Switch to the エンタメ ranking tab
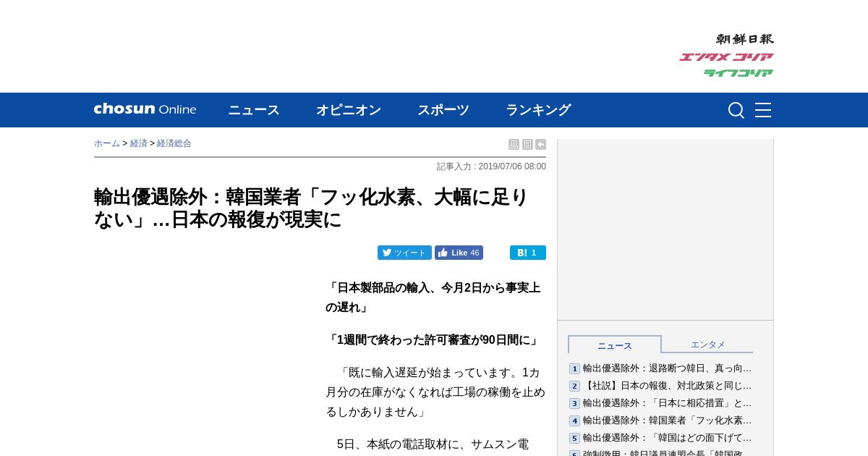Image resolution: width=868 pixels, height=456 pixels. click(x=707, y=345)
